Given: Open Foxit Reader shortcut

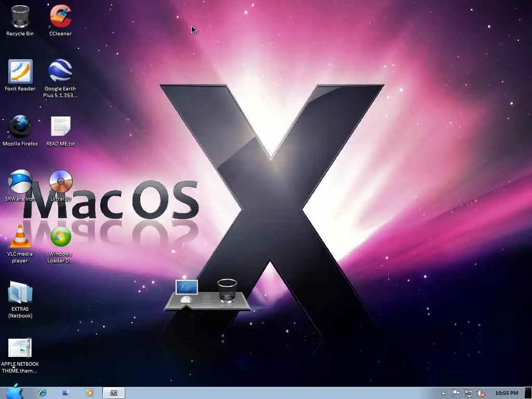Looking at the screenshot, I should click(x=20, y=75).
